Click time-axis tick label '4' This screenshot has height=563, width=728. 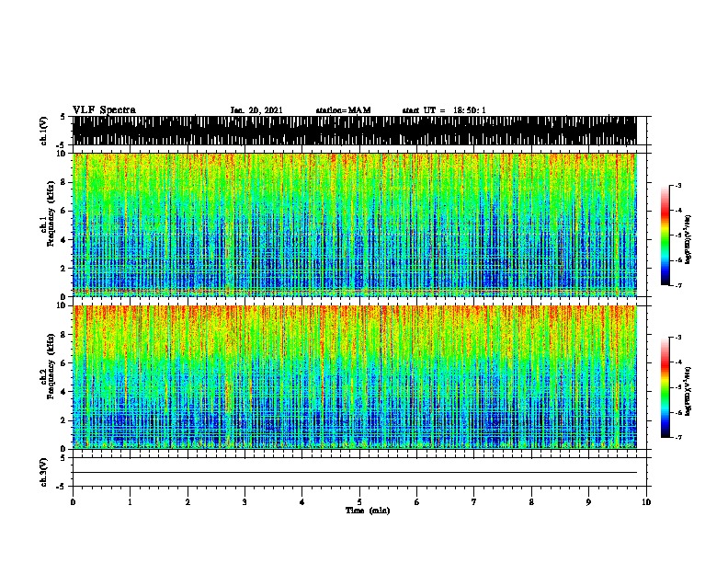(x=301, y=502)
